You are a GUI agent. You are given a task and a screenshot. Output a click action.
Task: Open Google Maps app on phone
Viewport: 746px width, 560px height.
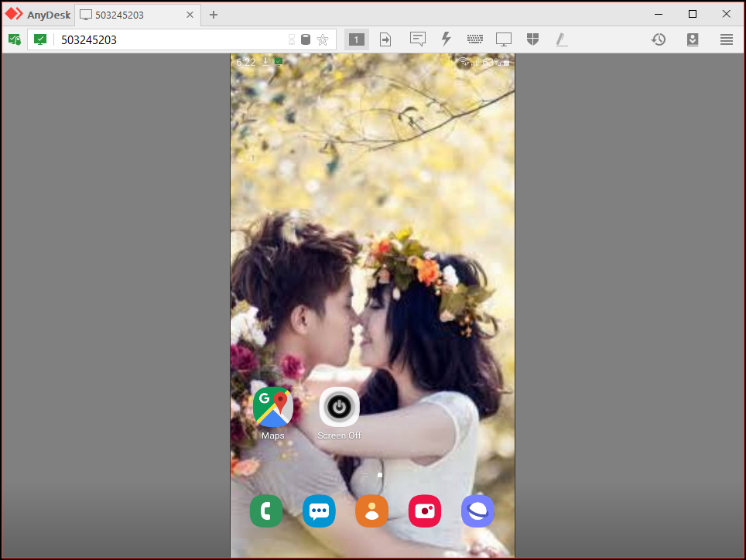click(x=272, y=407)
